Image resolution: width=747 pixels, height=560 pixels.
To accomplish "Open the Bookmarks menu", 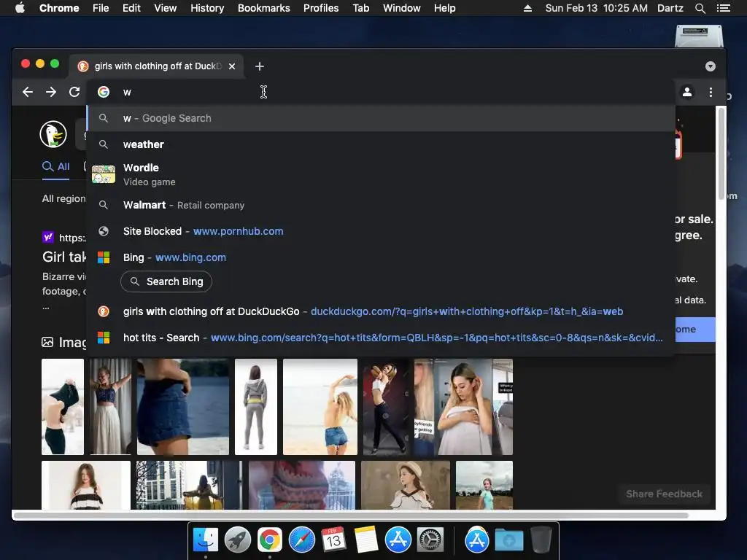I will click(264, 8).
